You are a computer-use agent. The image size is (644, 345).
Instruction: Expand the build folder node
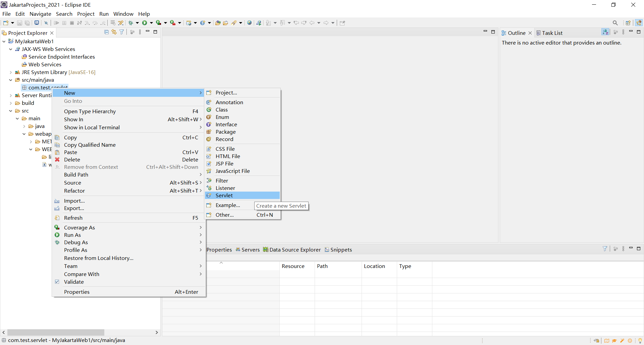tap(11, 103)
